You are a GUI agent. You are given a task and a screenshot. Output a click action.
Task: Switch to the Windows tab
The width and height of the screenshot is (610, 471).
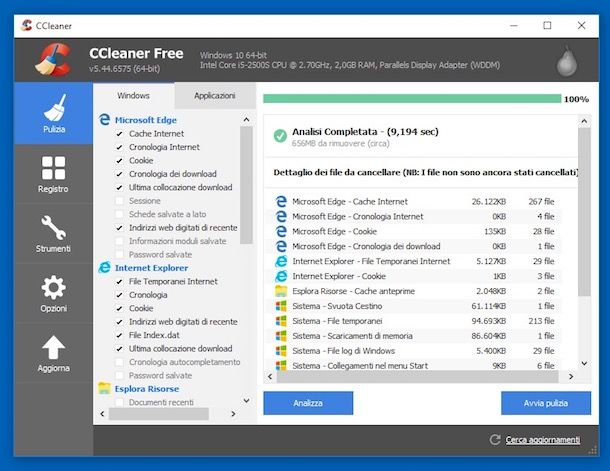(133, 96)
